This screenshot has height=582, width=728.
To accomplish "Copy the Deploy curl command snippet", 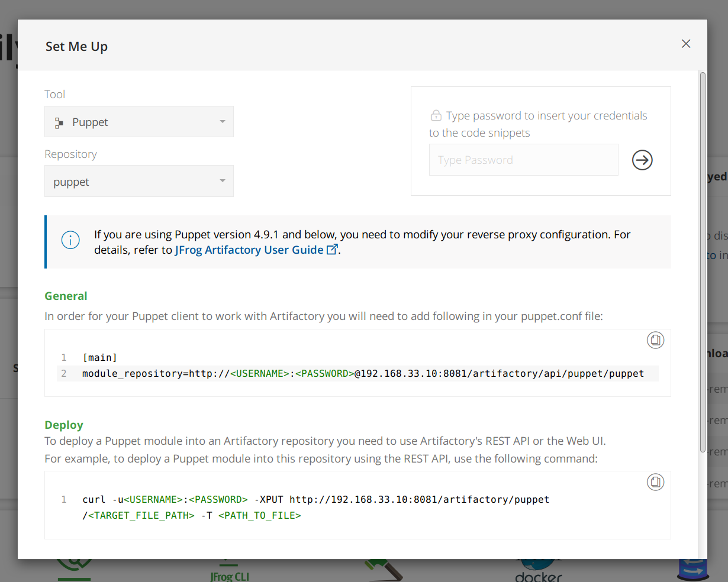I will tap(655, 482).
